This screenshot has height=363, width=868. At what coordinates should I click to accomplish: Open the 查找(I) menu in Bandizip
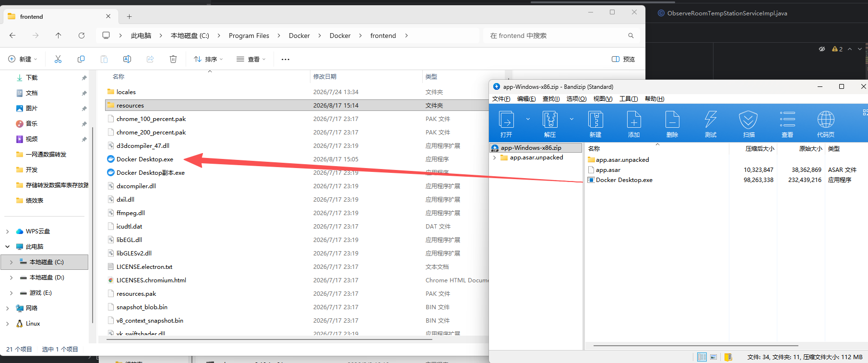[x=551, y=98]
